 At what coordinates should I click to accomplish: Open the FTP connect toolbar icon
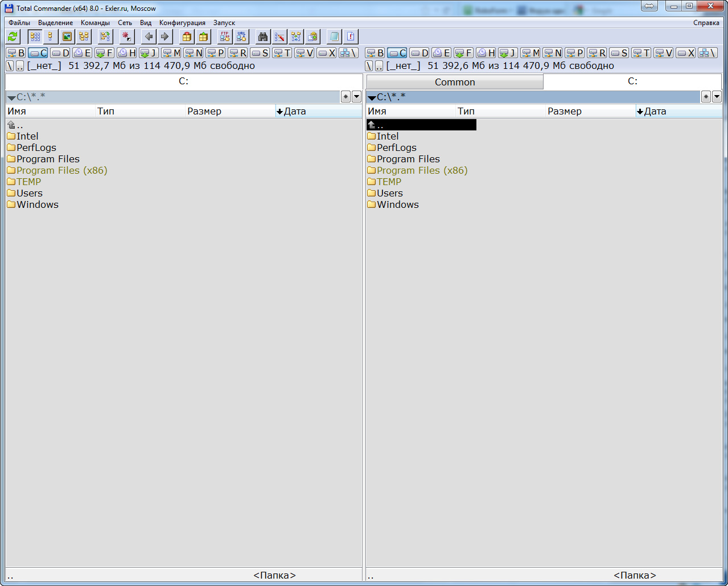pos(225,37)
